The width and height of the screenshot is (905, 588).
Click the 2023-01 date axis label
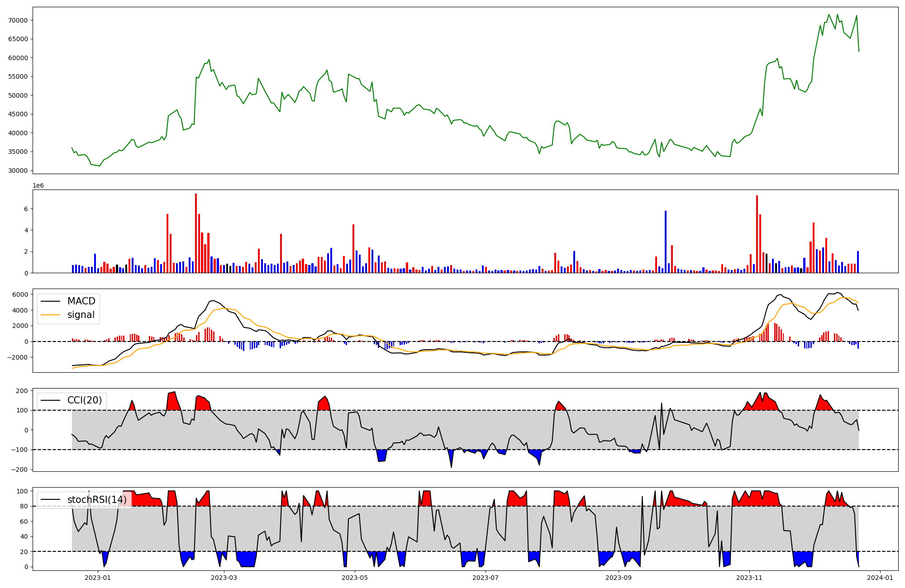pos(98,578)
